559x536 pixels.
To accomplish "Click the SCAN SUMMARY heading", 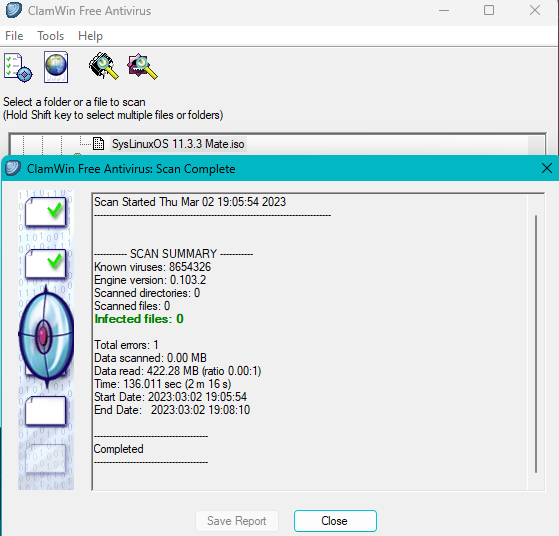I will [173, 254].
